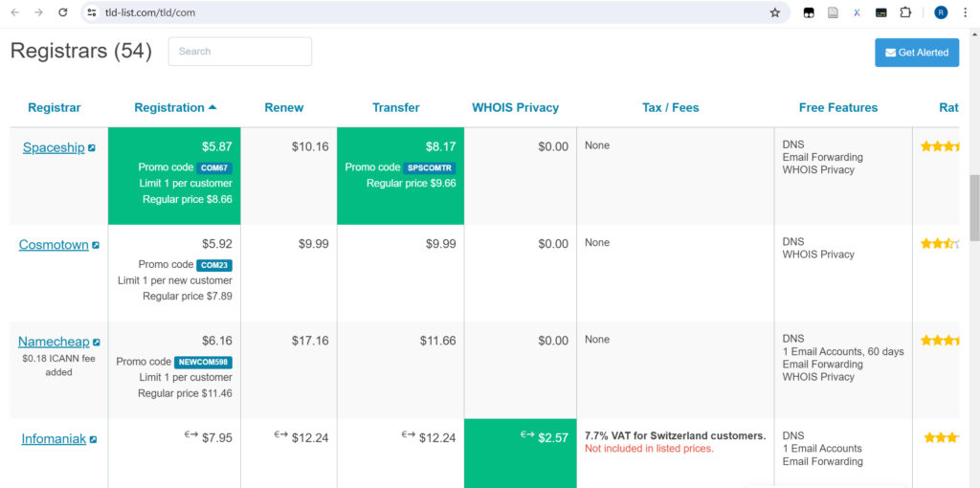The height and width of the screenshot is (488, 980).
Task: Click the euro currency conversion icon by $7.95
Action: coord(190,434)
